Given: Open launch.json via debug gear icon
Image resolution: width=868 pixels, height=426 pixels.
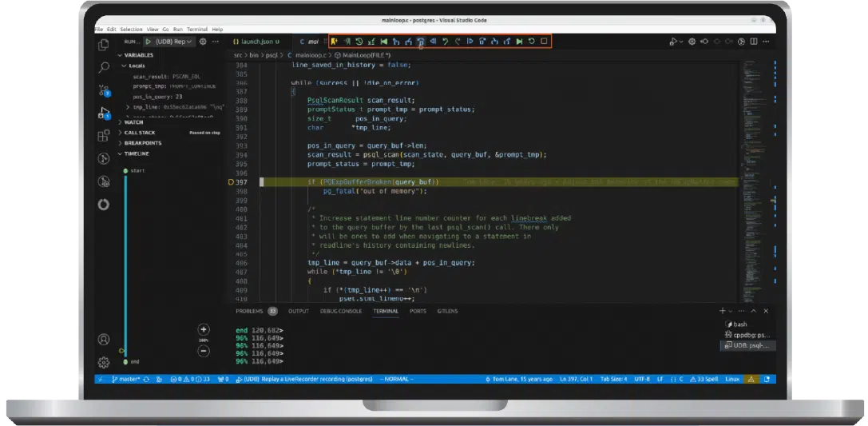Looking at the screenshot, I should click(203, 42).
